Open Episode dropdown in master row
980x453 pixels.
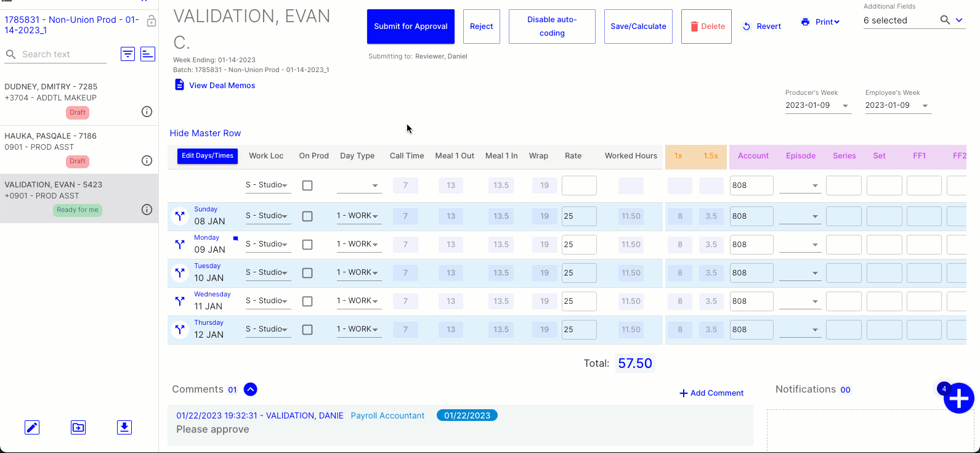[x=800, y=186]
